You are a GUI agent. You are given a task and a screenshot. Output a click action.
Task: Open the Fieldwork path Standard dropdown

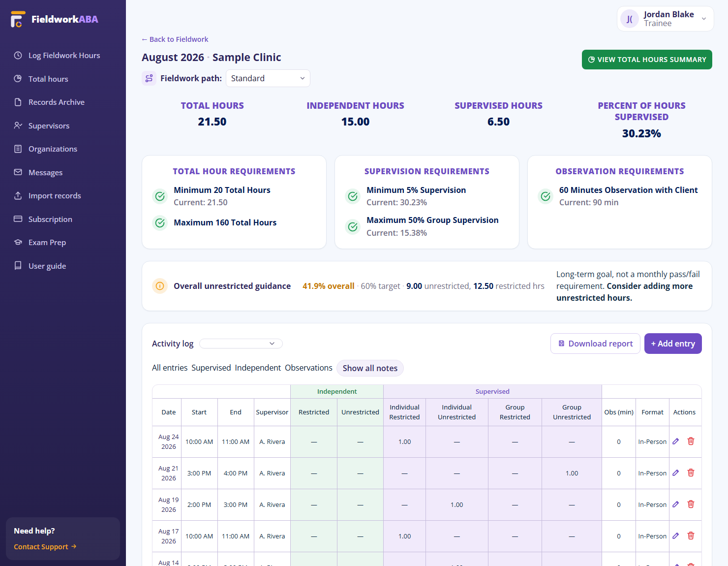[x=268, y=78]
